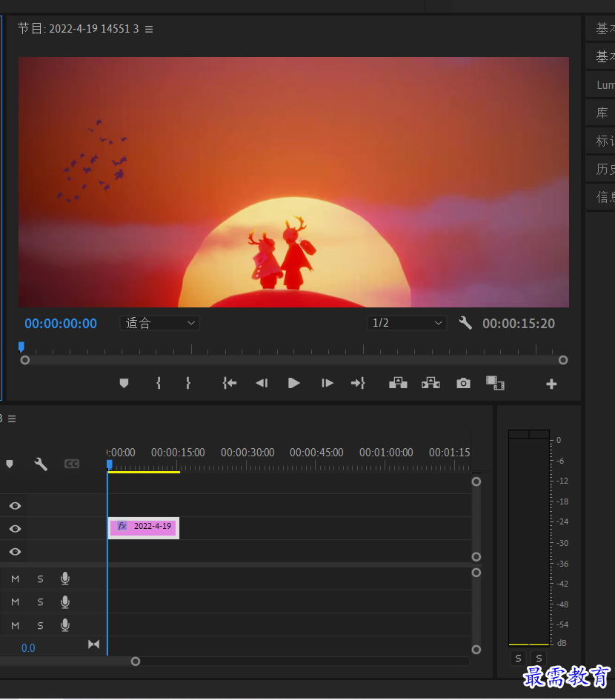Viewport: 615px width, 700px height.
Task: Click the Extract button
Action: tap(430, 383)
